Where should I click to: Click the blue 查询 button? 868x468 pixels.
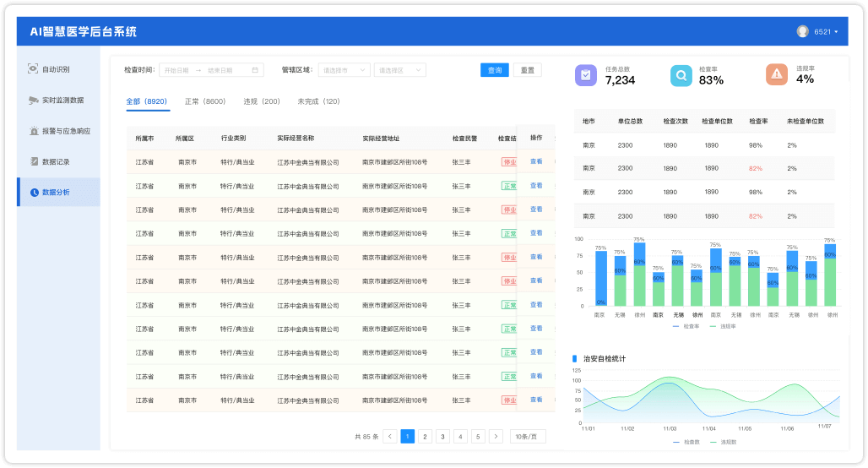tap(494, 70)
